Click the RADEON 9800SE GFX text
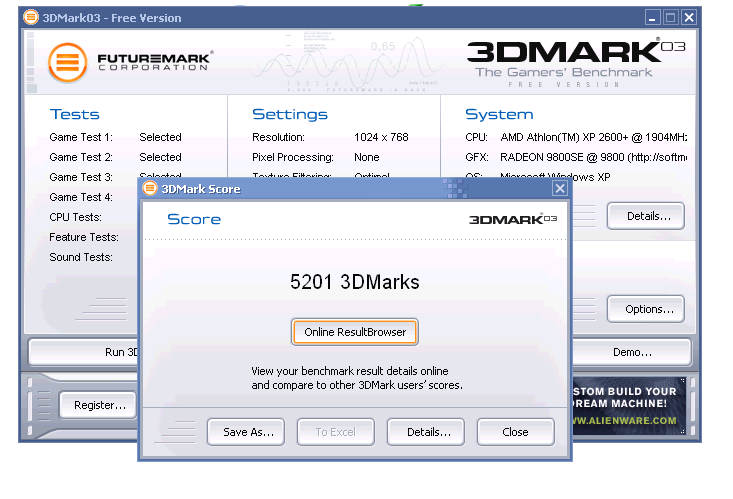733x499 pixels. [x=594, y=157]
